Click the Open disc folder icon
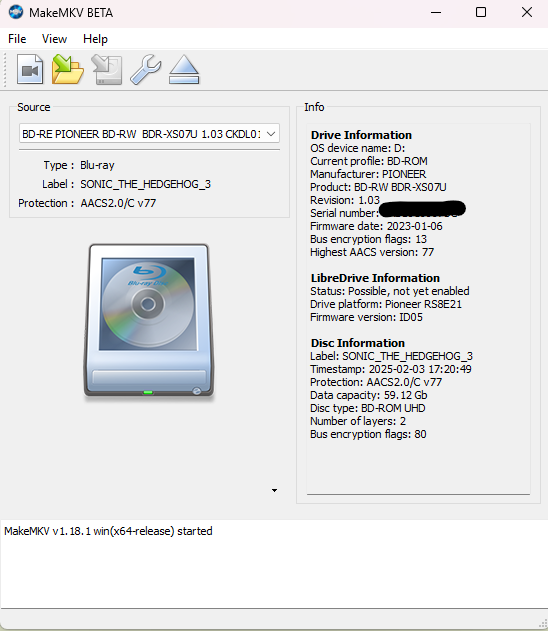The image size is (548, 631). tap(68, 70)
